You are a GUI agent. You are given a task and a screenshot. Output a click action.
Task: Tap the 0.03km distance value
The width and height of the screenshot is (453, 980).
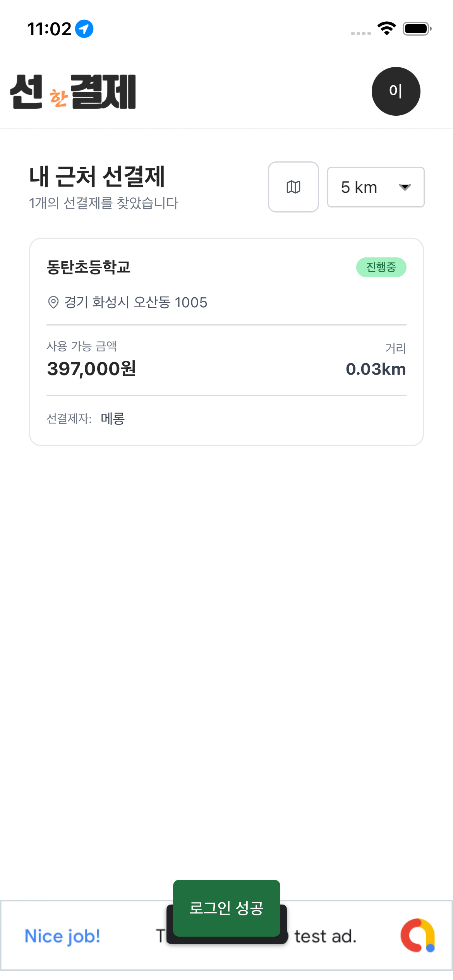pos(376,369)
